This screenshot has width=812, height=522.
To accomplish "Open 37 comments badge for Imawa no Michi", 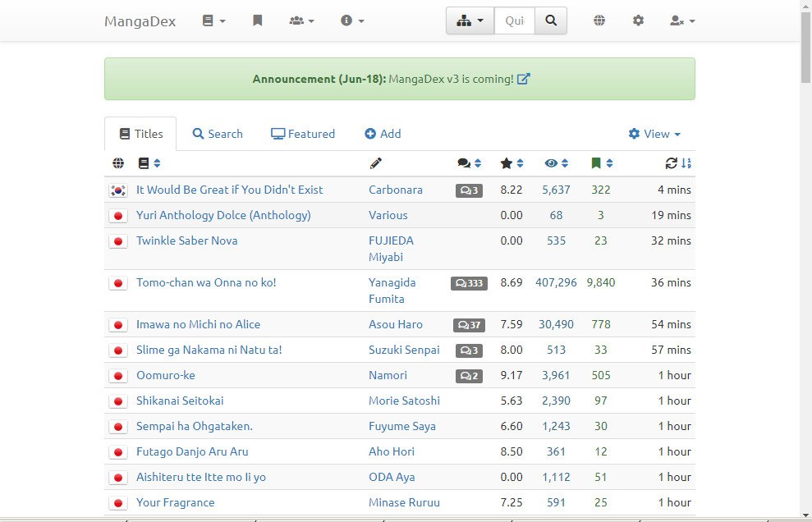I will click(x=469, y=325).
